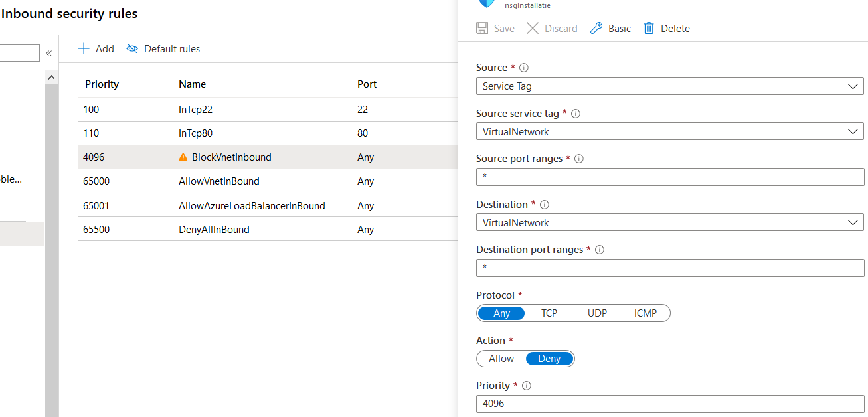Select the UDP protocol option
Screen dimensions: 868x417
[x=597, y=313]
